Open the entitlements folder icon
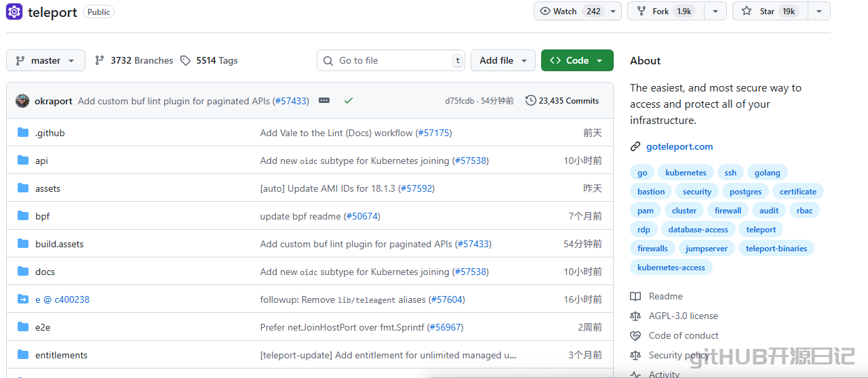The width and height of the screenshot is (868, 378). click(x=23, y=354)
